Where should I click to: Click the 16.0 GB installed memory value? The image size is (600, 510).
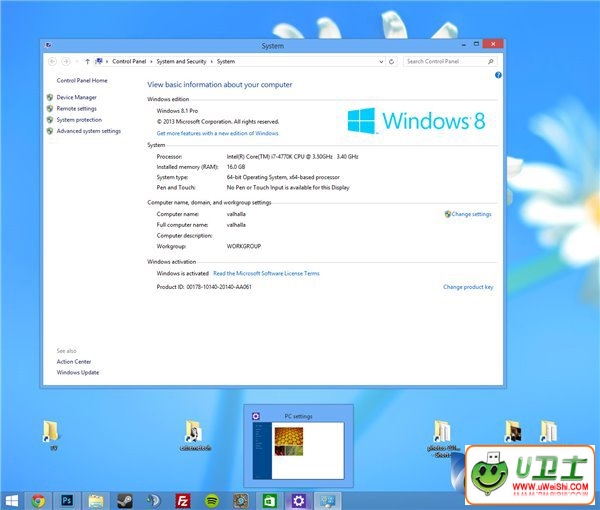point(236,167)
